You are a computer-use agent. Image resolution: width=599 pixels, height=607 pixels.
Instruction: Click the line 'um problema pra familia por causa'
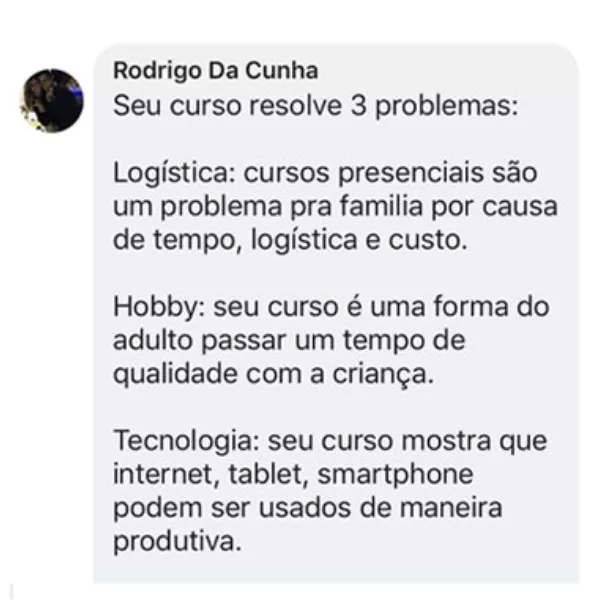click(x=335, y=207)
